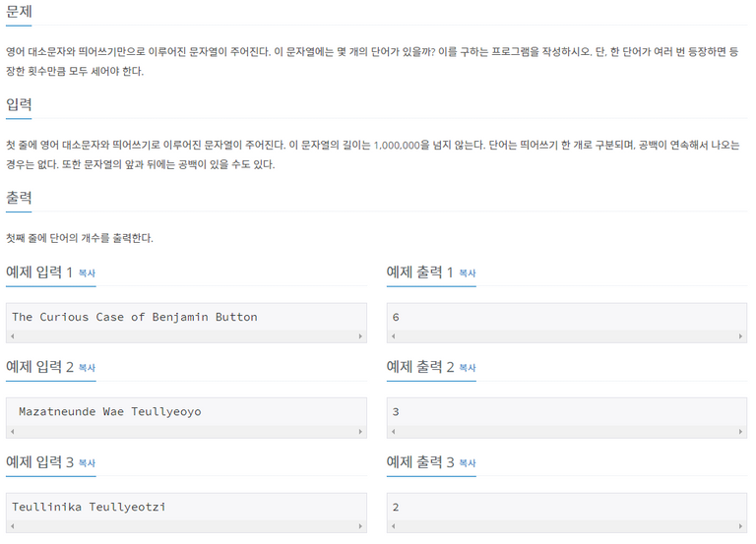Click the text 'The Curious Case of Benjamin Button'
The height and width of the screenshot is (544, 756).
pyautogui.click(x=135, y=317)
